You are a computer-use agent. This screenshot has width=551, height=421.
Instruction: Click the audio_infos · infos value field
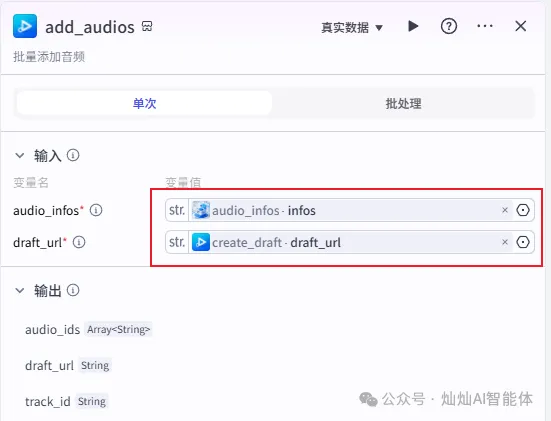coord(350,210)
